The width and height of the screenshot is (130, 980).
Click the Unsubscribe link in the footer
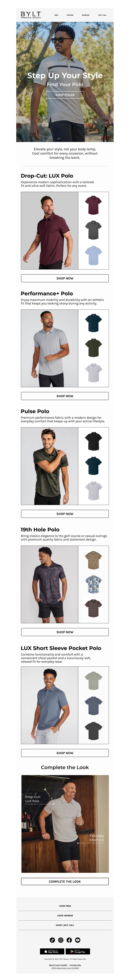click(75, 965)
